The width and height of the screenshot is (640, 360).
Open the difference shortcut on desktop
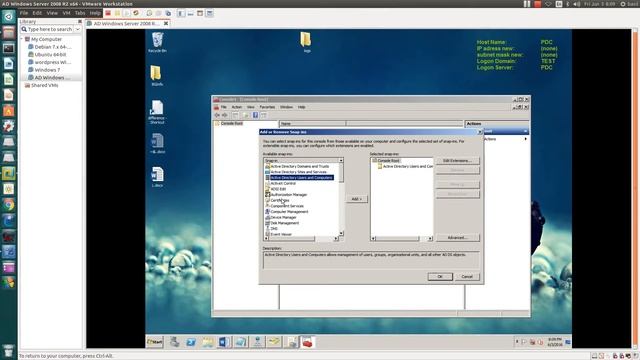click(157, 112)
